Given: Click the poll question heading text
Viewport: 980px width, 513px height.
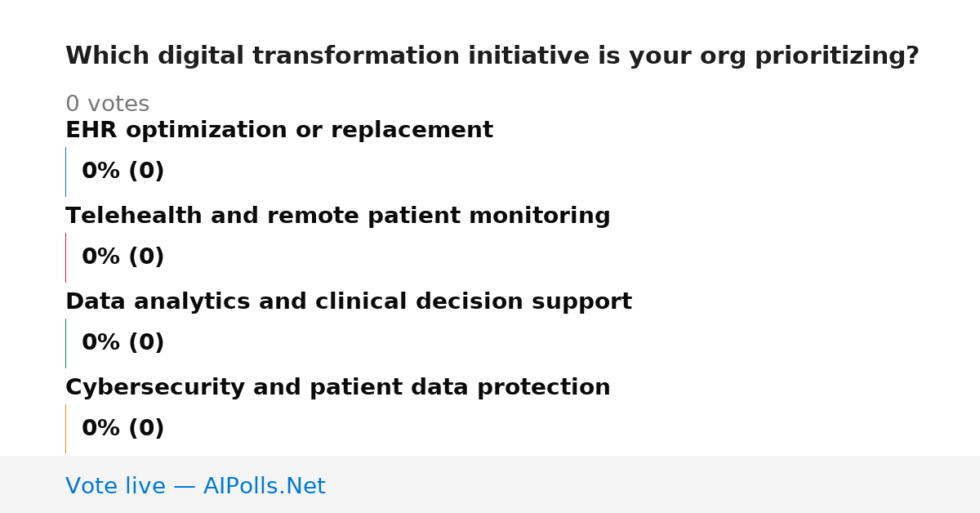Looking at the screenshot, I should point(492,56).
